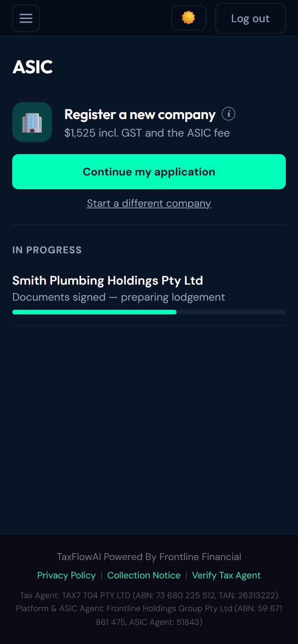Click the ASIC page heading
298x644 pixels.
coord(33,67)
